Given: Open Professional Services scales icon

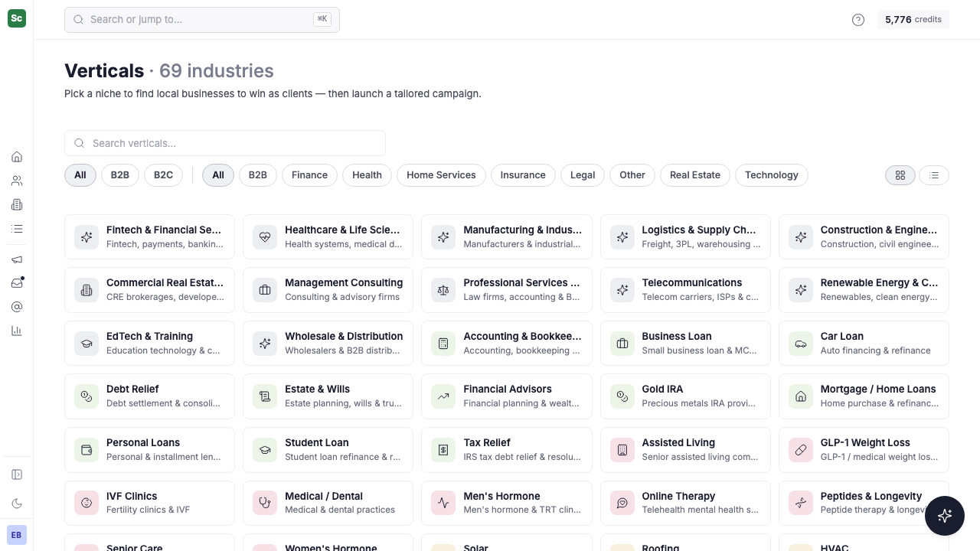Looking at the screenshot, I should (443, 290).
